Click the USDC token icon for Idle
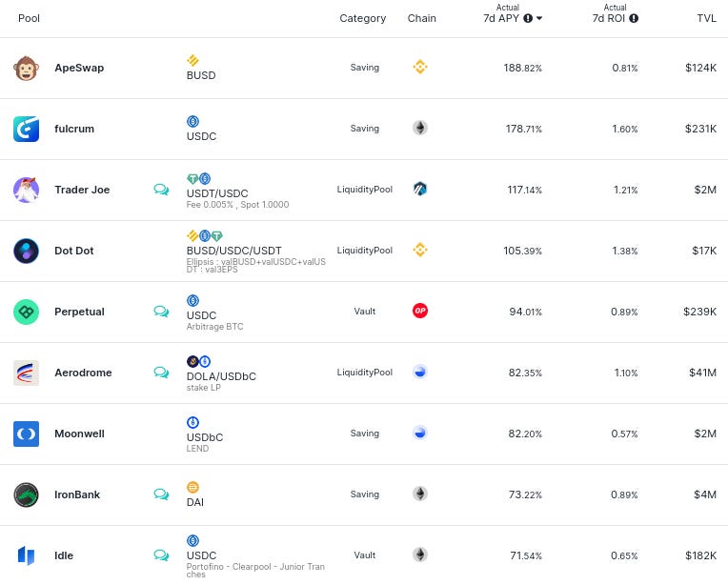Image resolution: width=728 pixels, height=585 pixels. tap(192, 541)
